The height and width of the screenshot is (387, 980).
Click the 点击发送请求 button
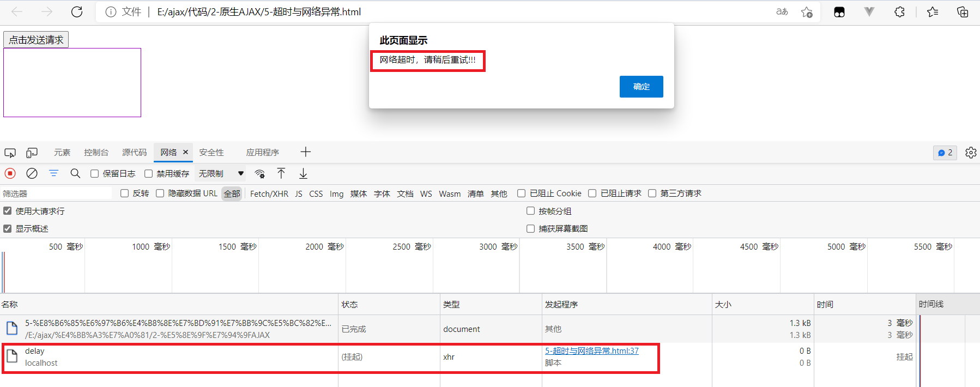[36, 39]
